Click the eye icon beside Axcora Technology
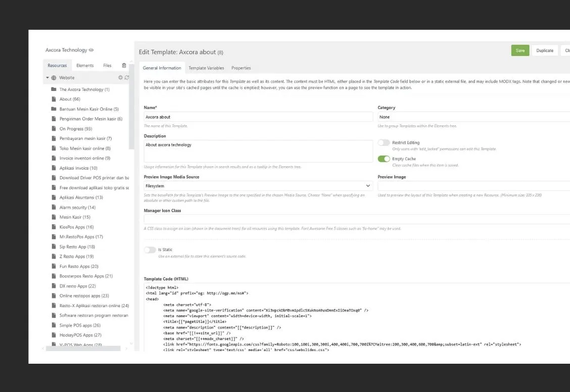 [91, 50]
